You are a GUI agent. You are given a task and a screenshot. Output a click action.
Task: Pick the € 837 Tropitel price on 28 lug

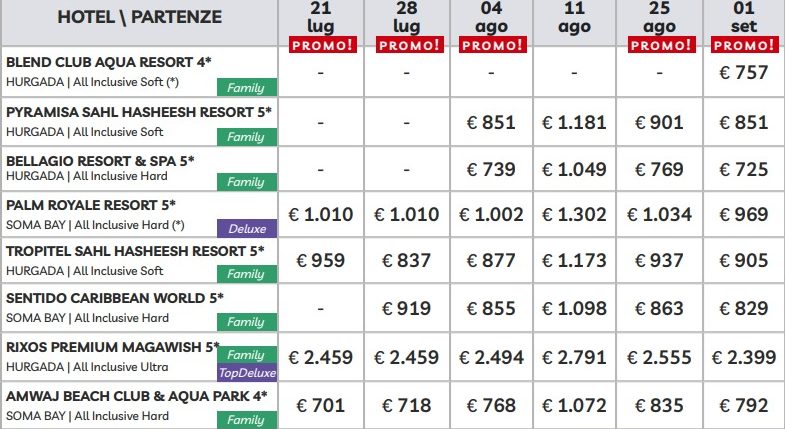[406, 260]
